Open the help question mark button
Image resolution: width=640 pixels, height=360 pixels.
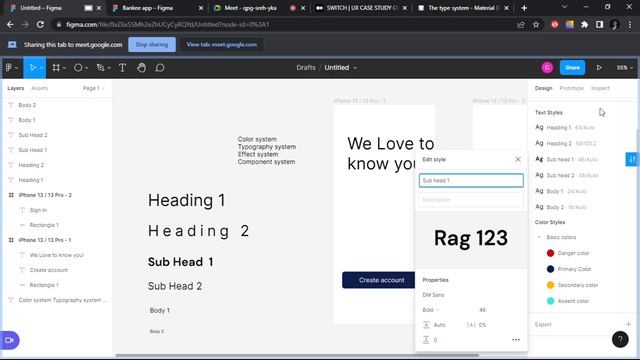(x=620, y=339)
